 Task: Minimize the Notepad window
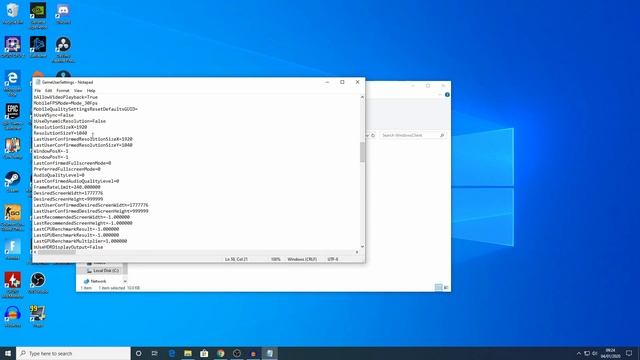[327, 82]
